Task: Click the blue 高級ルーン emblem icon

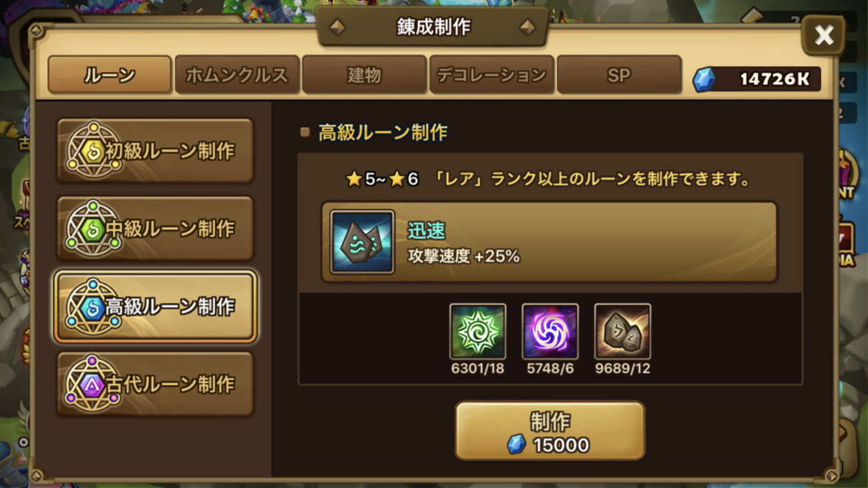Action: tap(93, 306)
